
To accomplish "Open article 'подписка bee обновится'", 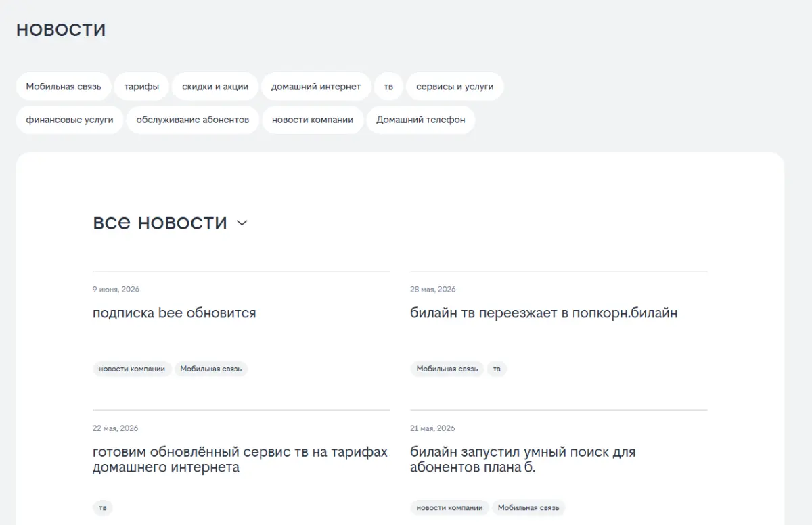I will pos(175,313).
